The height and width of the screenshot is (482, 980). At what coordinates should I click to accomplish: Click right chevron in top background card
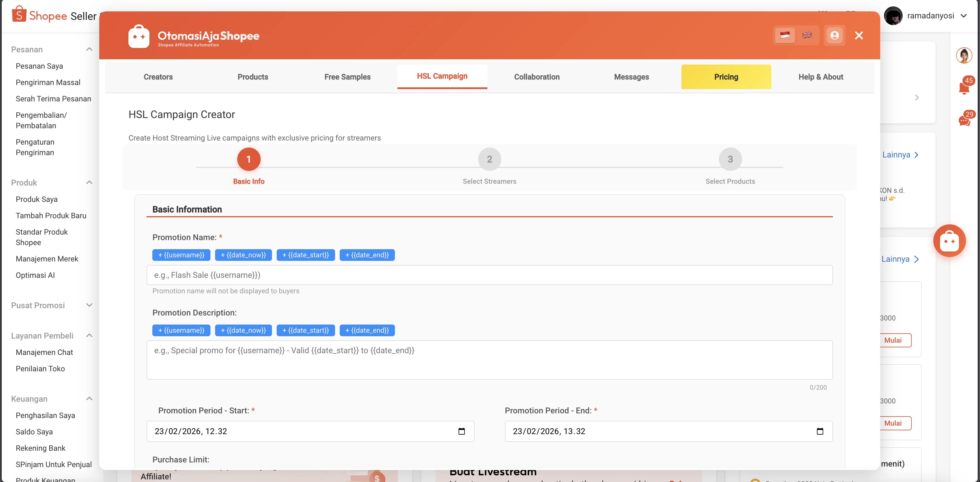[916, 98]
